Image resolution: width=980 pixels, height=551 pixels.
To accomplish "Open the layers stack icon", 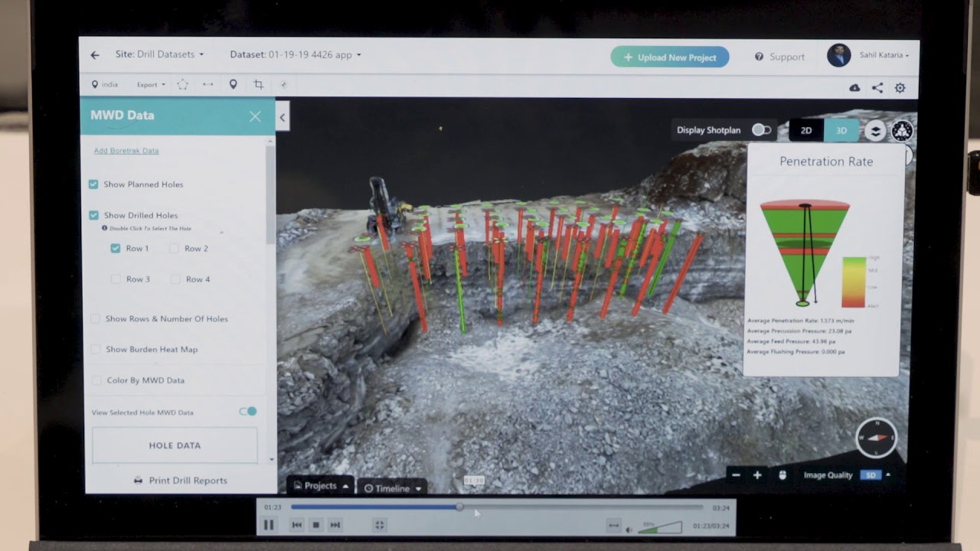I will 875,131.
